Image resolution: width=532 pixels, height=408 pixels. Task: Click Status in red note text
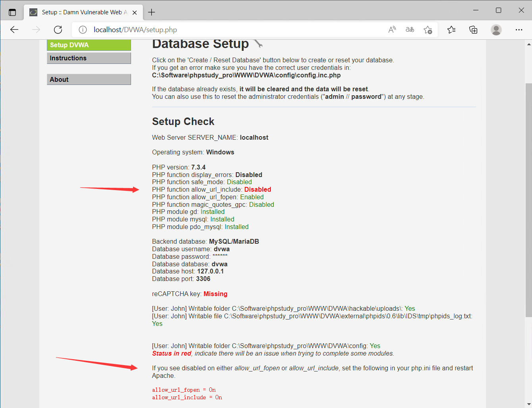(172, 354)
